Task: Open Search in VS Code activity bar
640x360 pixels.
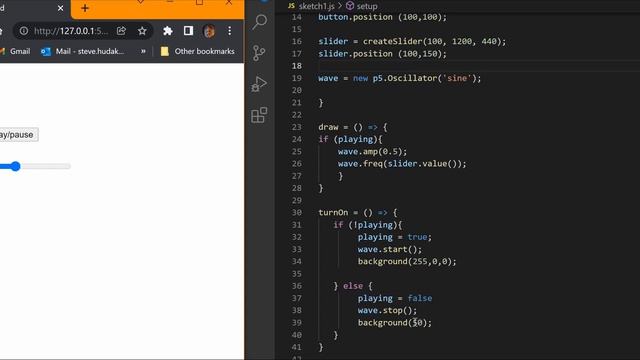Action: (259, 22)
